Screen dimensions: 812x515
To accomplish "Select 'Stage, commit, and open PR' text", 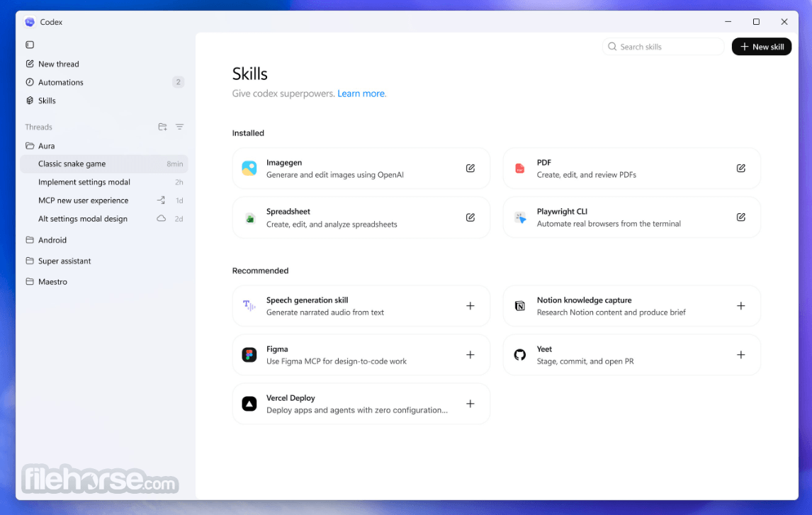I will pyautogui.click(x=585, y=361).
